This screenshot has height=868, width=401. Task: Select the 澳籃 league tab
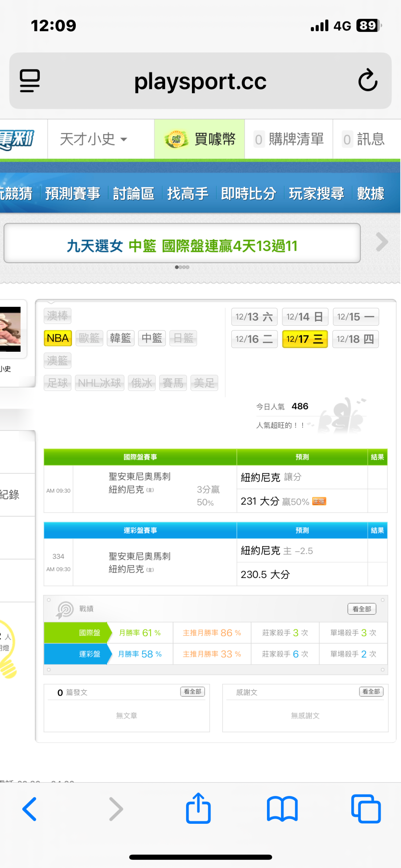click(58, 361)
